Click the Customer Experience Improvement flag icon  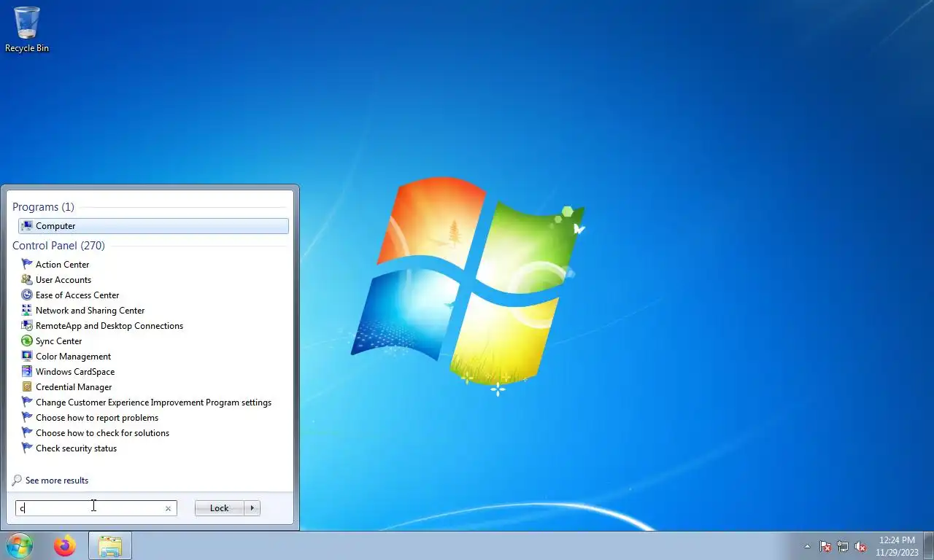[27, 402]
